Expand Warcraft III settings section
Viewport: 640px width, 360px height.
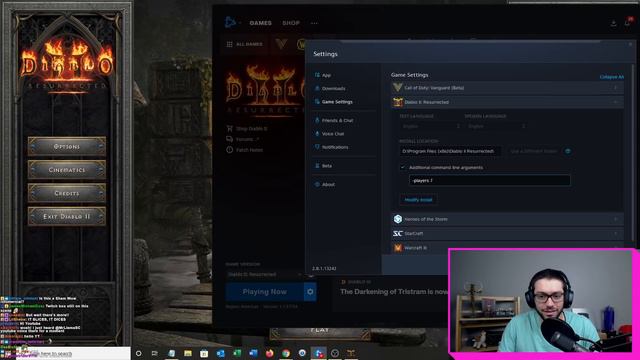[507, 248]
